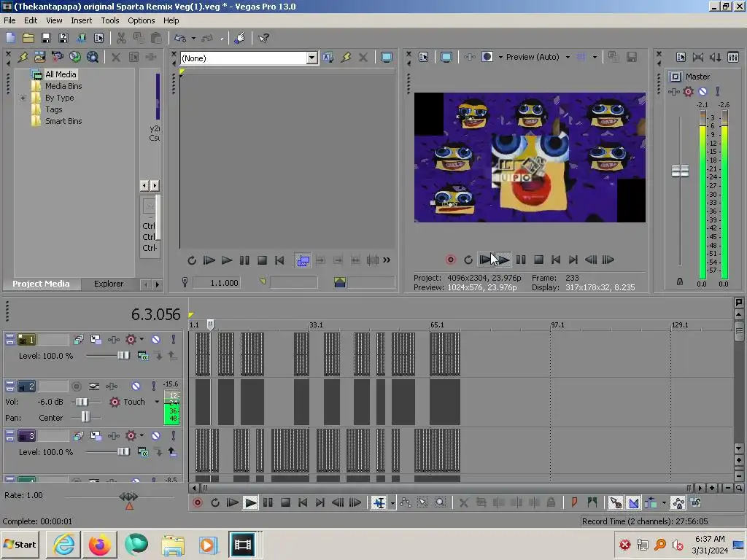Image resolution: width=747 pixels, height=560 pixels.
Task: Save the project with the floppy disk icon
Action: [46, 38]
